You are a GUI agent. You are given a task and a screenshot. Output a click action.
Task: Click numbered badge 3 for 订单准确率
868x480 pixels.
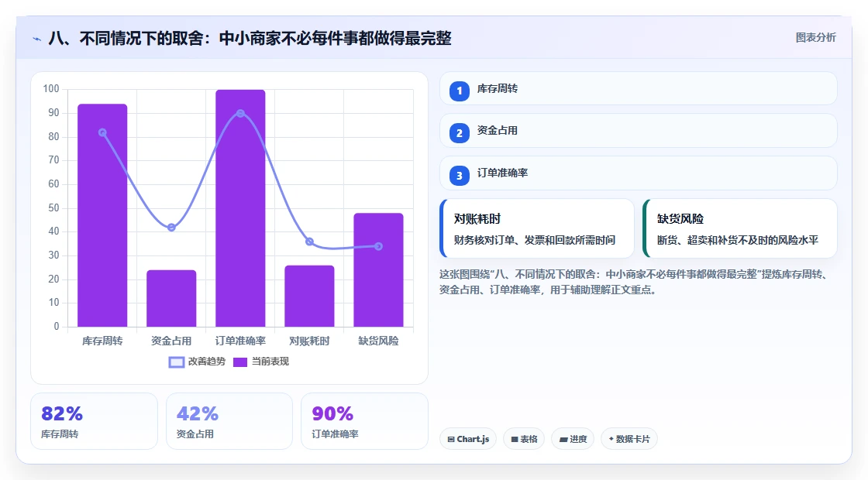(460, 176)
